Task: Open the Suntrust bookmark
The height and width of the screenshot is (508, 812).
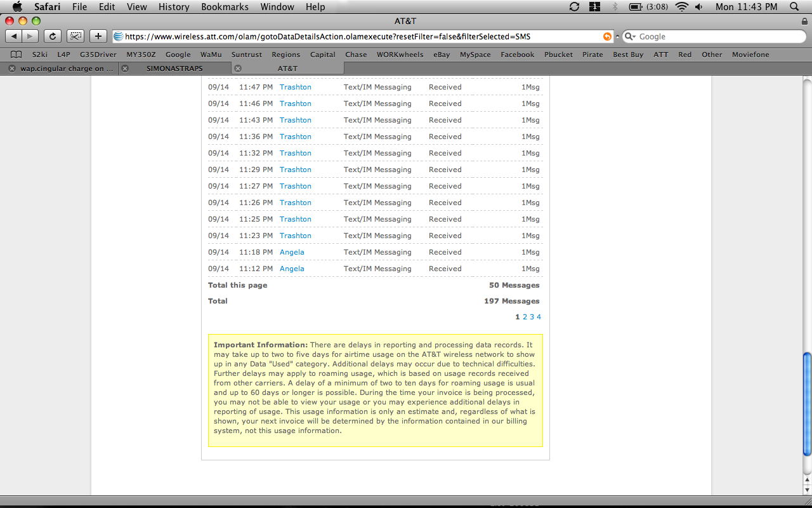Action: point(247,55)
